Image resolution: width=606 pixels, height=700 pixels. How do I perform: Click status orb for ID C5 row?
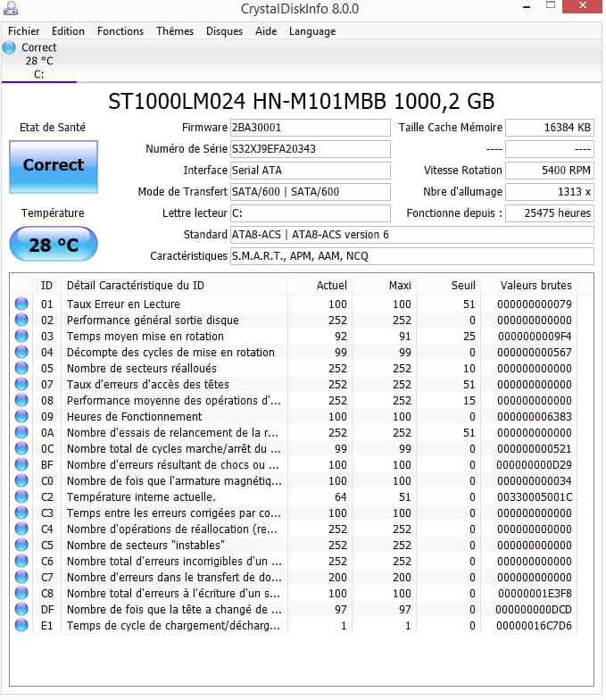pos(21,545)
